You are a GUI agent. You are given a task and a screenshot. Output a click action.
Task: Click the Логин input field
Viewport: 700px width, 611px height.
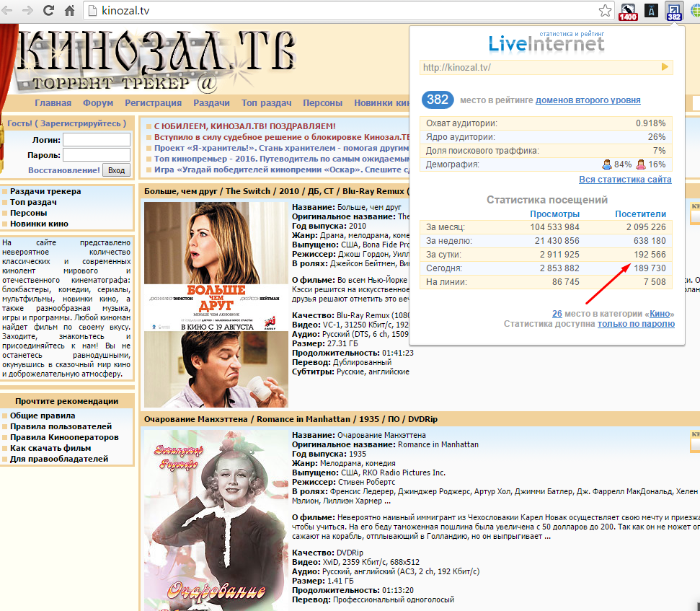[97, 140]
